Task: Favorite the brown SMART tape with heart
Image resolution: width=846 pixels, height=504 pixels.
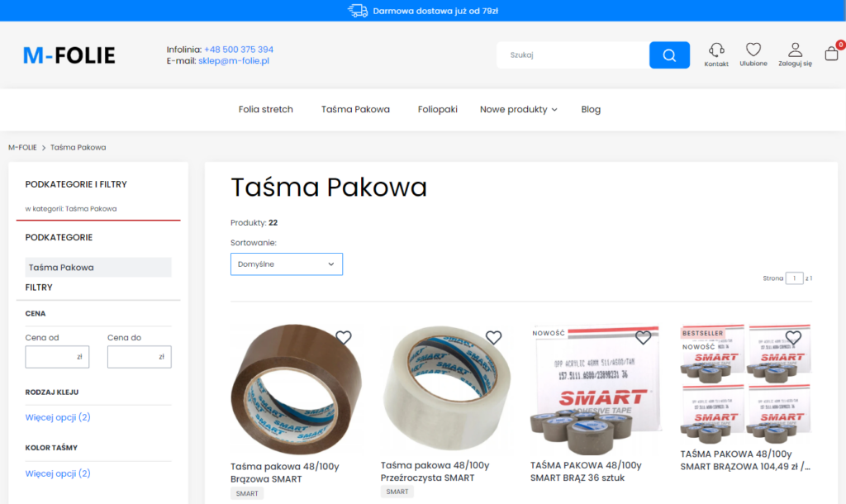Action: (343, 338)
